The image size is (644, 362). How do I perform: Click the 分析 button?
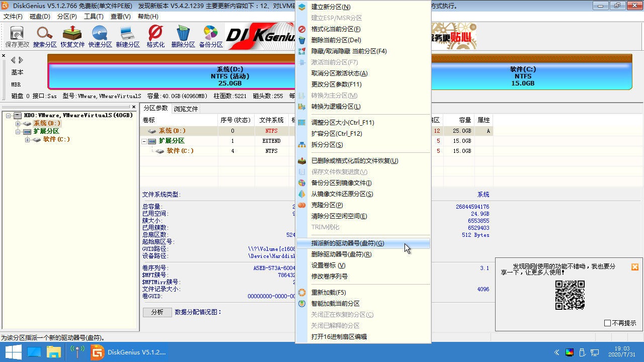point(157,312)
